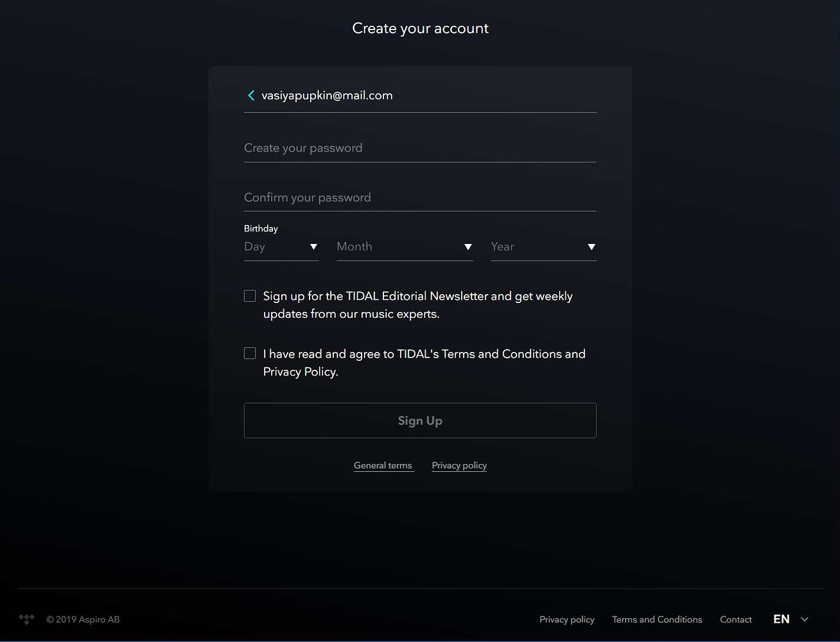Open the footer Privacy policy link
This screenshot has height=642, width=840.
pos(567,620)
